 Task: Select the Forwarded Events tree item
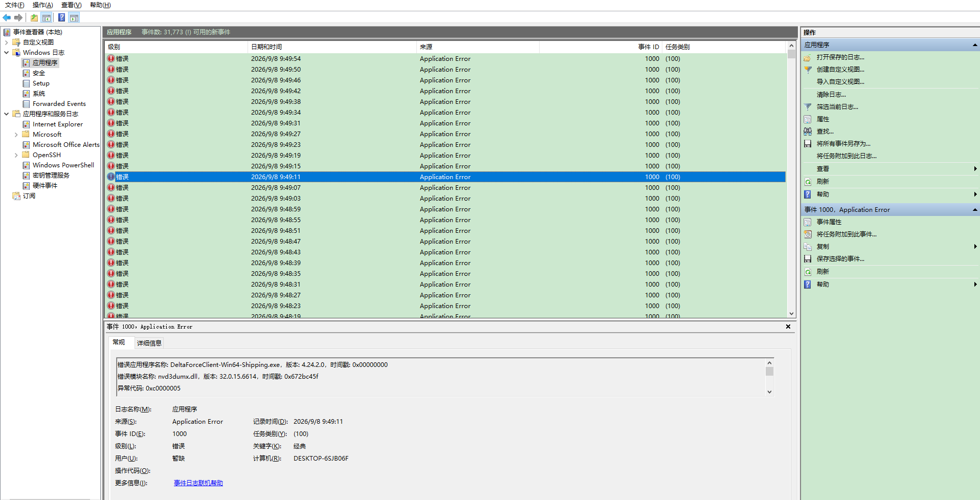59,104
